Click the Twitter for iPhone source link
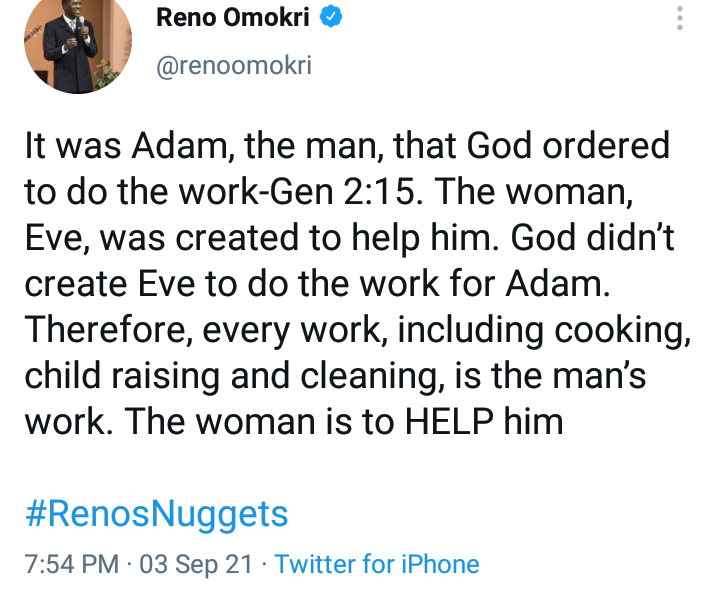The image size is (719, 602). point(377,564)
